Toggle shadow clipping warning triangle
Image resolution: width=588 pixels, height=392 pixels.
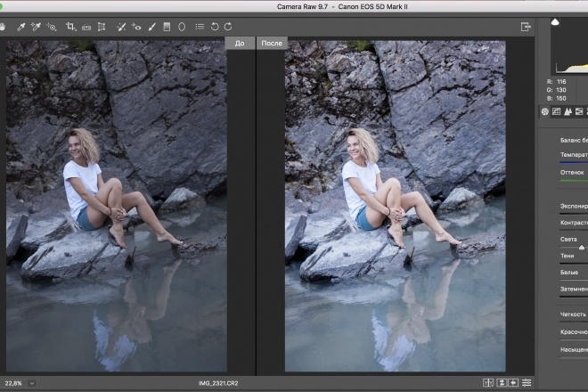point(555,21)
